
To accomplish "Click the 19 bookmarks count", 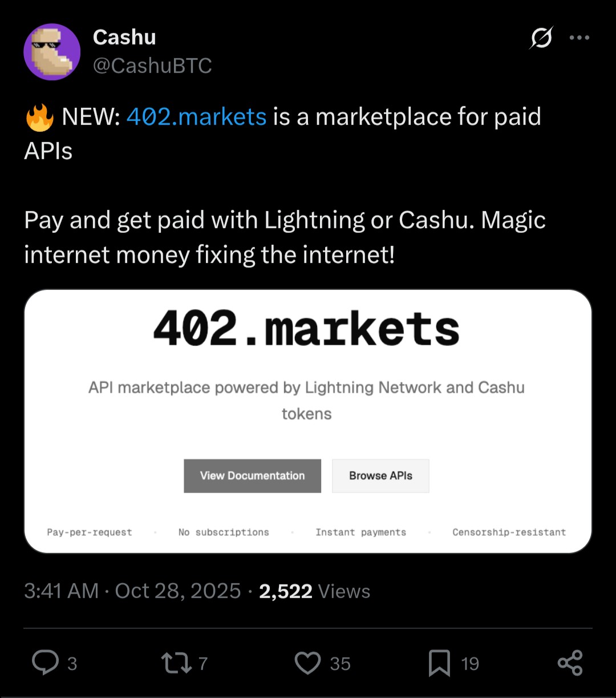I will (x=470, y=664).
